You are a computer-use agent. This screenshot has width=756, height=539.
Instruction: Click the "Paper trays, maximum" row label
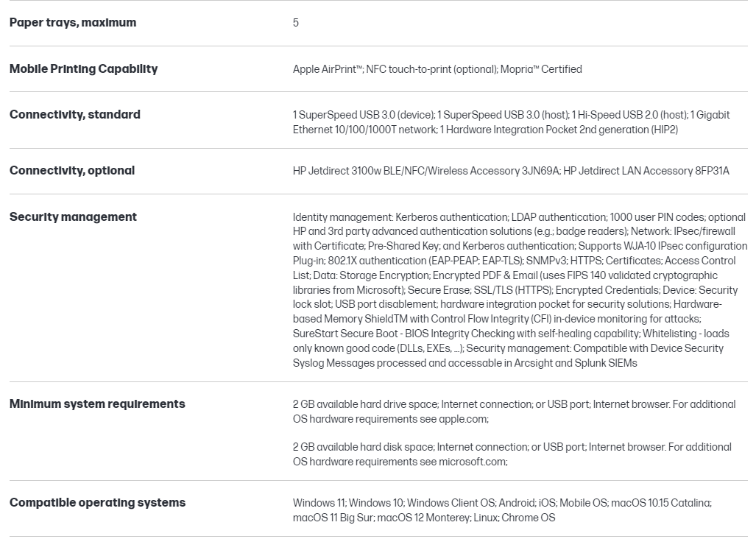coord(73,23)
